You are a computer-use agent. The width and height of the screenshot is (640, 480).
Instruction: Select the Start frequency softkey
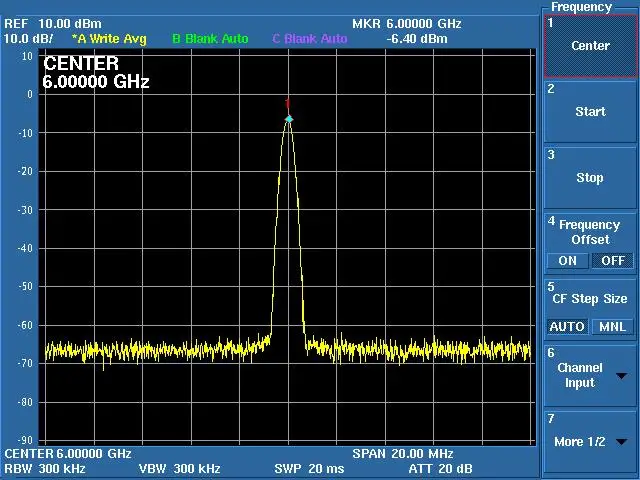point(590,112)
